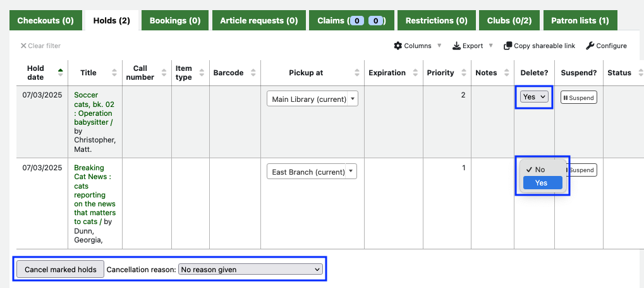644x288 pixels.
Task: Open Delete dropdown for Soccer cats hold
Action: coord(534,97)
